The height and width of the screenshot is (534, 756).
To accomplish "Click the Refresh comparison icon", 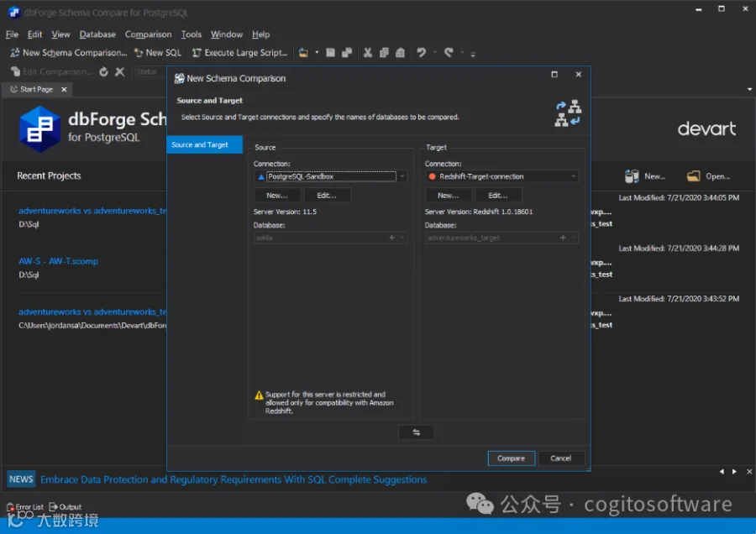I will click(x=103, y=72).
